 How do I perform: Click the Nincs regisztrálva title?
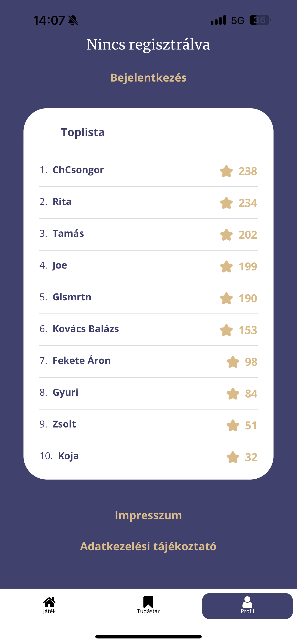tap(148, 44)
